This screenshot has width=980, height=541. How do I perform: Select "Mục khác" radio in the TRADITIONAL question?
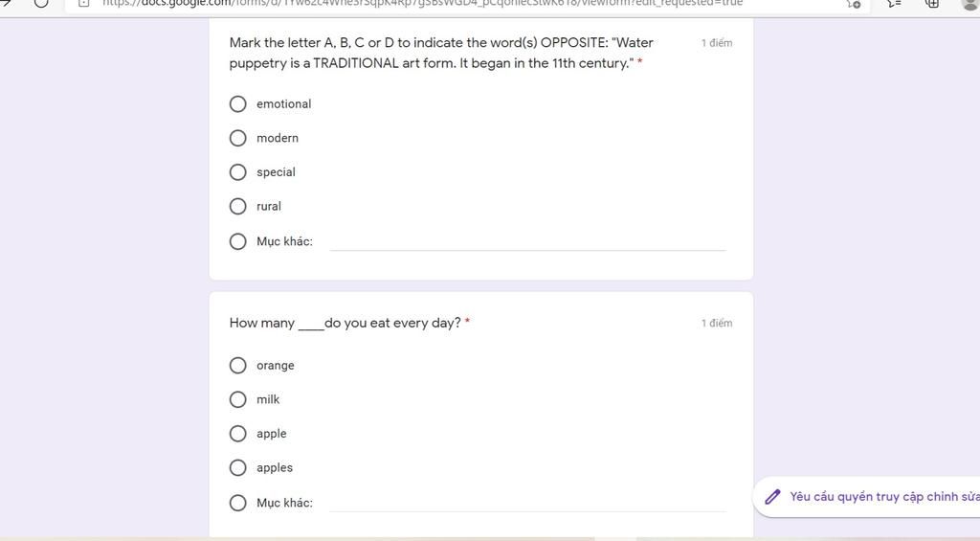click(238, 241)
